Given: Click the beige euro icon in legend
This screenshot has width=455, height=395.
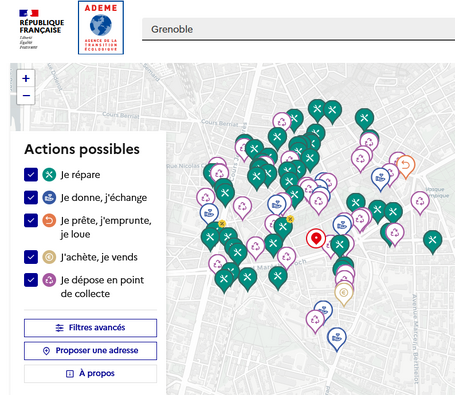Looking at the screenshot, I should tap(49, 257).
